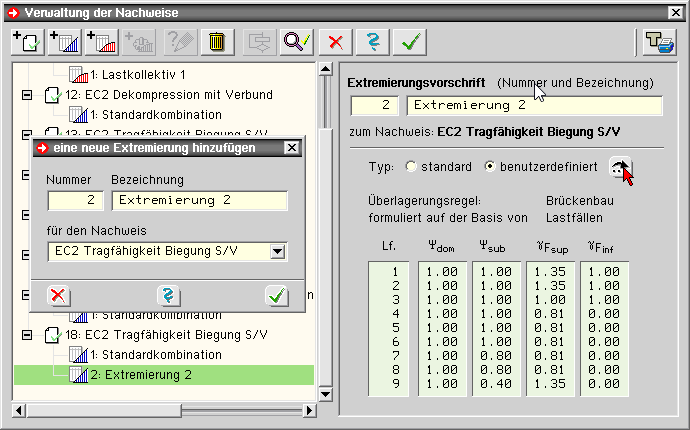Confirm with the green checkmark in main toolbar
Screen dimensions: 690x430
point(409,42)
